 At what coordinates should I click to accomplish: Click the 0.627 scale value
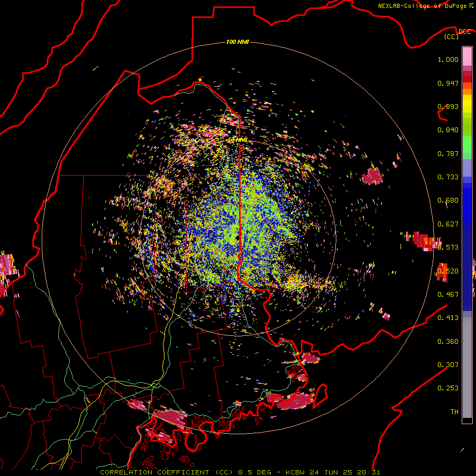(x=448, y=224)
